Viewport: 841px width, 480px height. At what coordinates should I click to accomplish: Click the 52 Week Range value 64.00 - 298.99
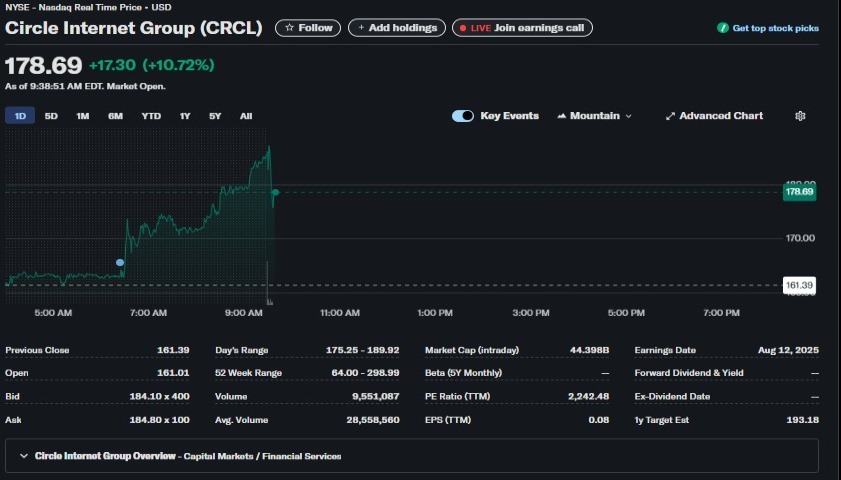[x=365, y=373]
